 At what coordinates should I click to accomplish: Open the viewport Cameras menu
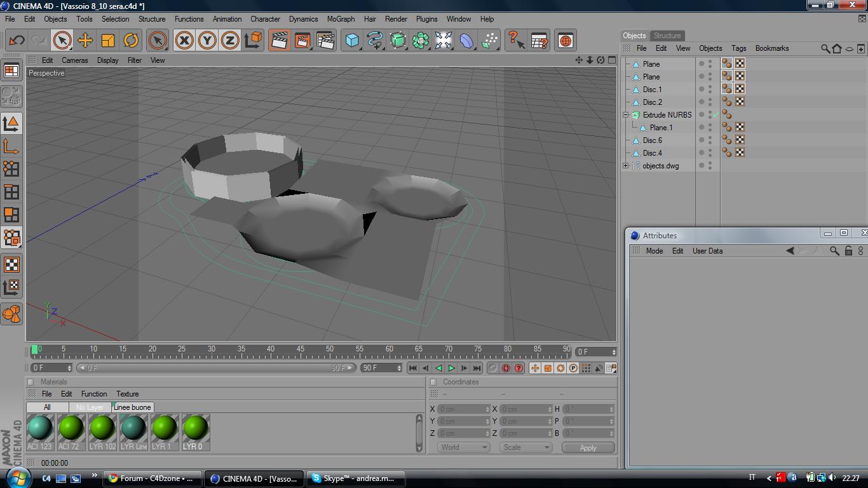pos(75,60)
